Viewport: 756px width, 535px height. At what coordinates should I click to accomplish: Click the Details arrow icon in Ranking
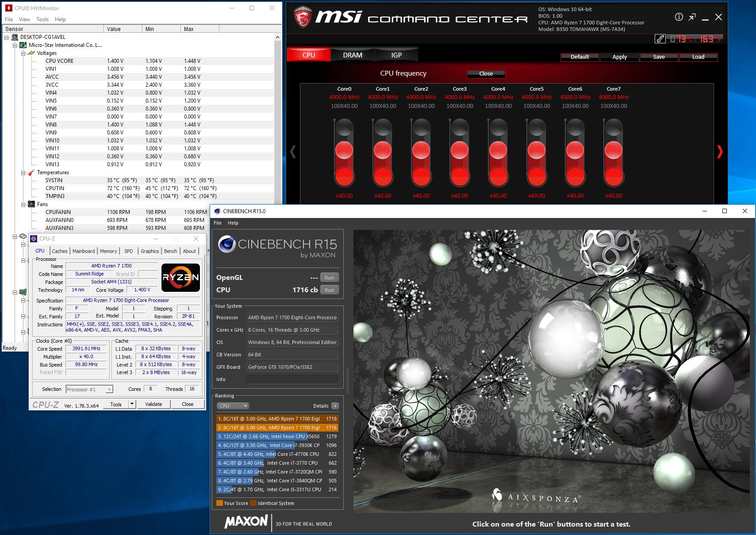click(x=335, y=406)
